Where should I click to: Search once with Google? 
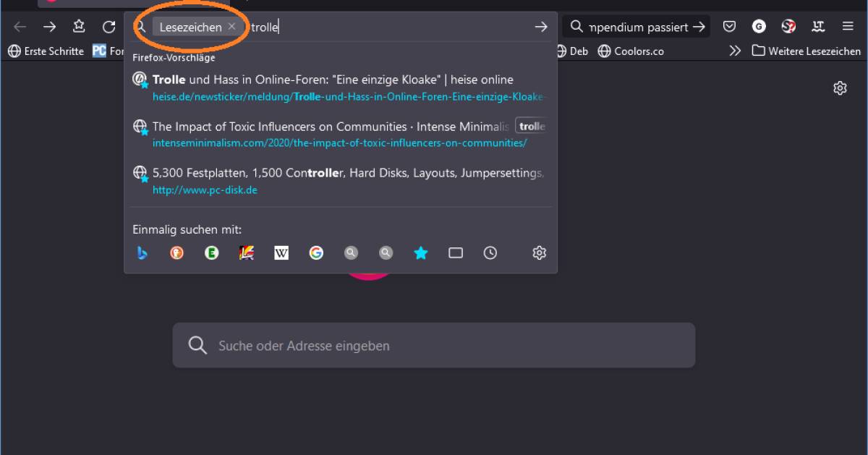tap(316, 252)
